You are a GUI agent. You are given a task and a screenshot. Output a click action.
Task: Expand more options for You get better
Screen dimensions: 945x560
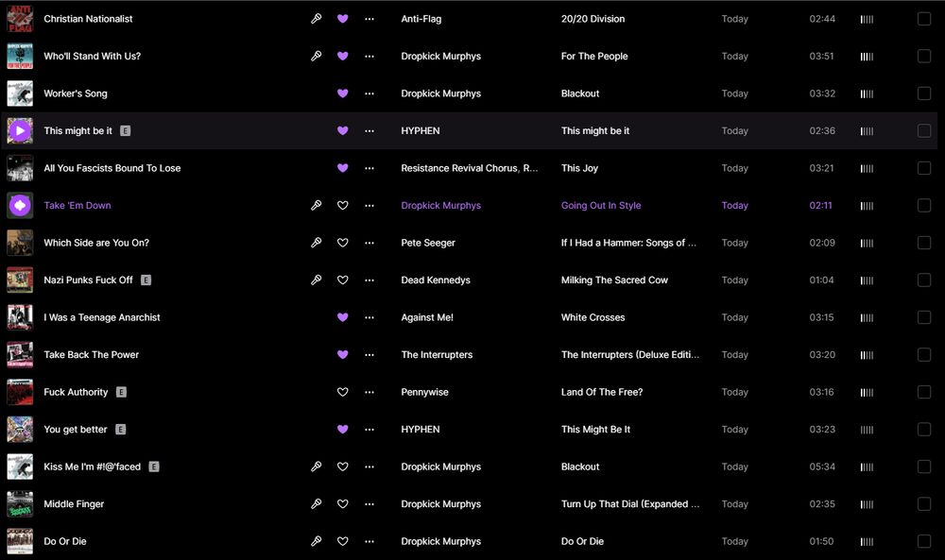tap(369, 430)
